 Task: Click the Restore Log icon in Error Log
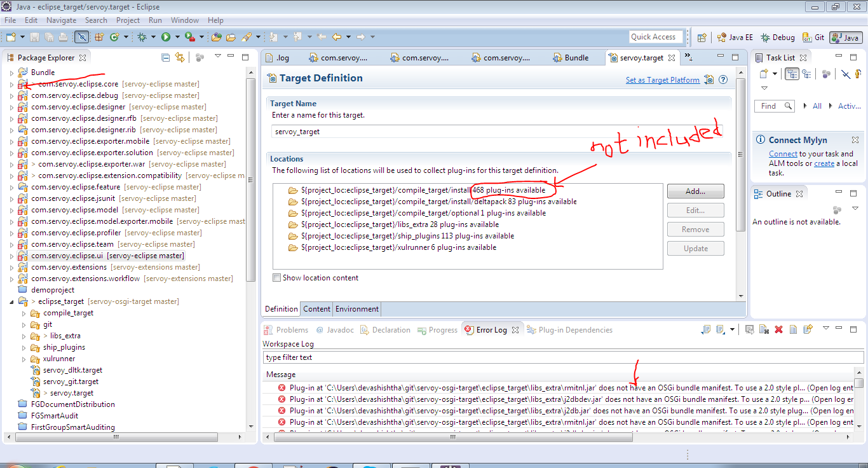click(808, 329)
